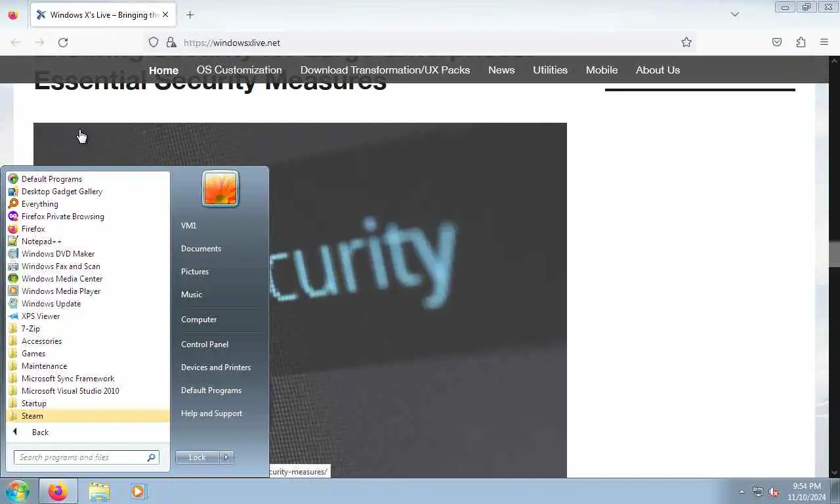Open Music from the Start menu

point(220,295)
